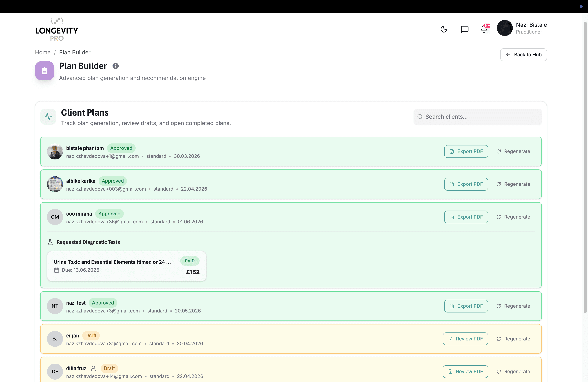Click the Client Plans activity pulse icon

(48, 116)
